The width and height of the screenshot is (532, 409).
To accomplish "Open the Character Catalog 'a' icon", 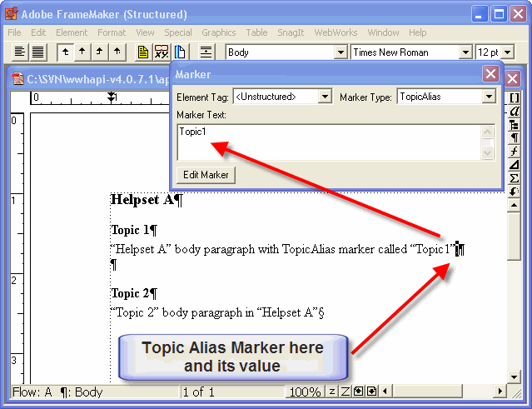I will (x=515, y=111).
